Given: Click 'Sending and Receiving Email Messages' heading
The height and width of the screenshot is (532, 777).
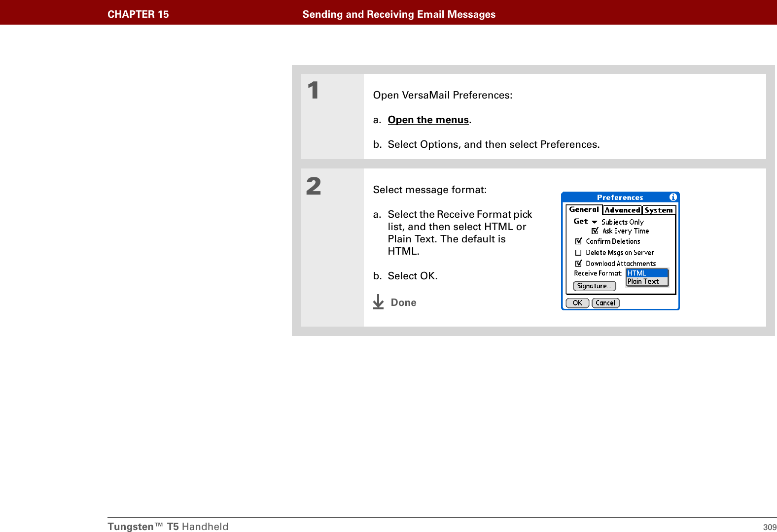Looking at the screenshot, I should [x=399, y=14].
